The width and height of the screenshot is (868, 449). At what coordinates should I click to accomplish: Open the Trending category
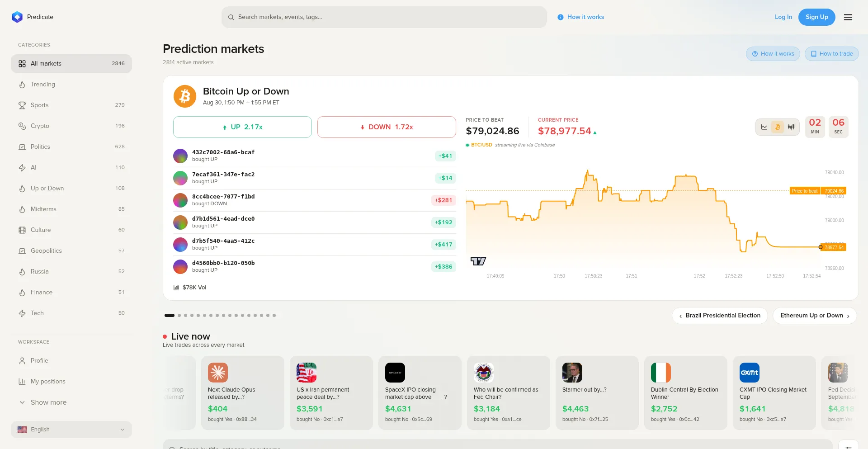[x=71, y=85]
